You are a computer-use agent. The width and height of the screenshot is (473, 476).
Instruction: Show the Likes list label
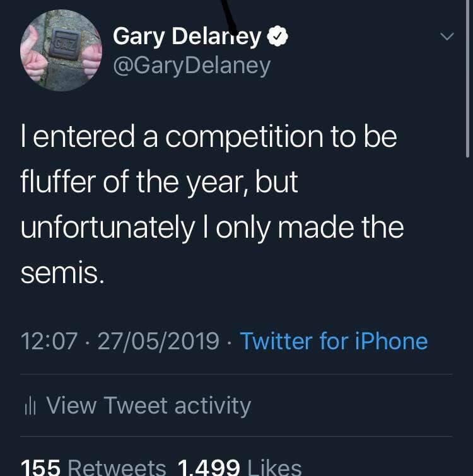pos(274,467)
